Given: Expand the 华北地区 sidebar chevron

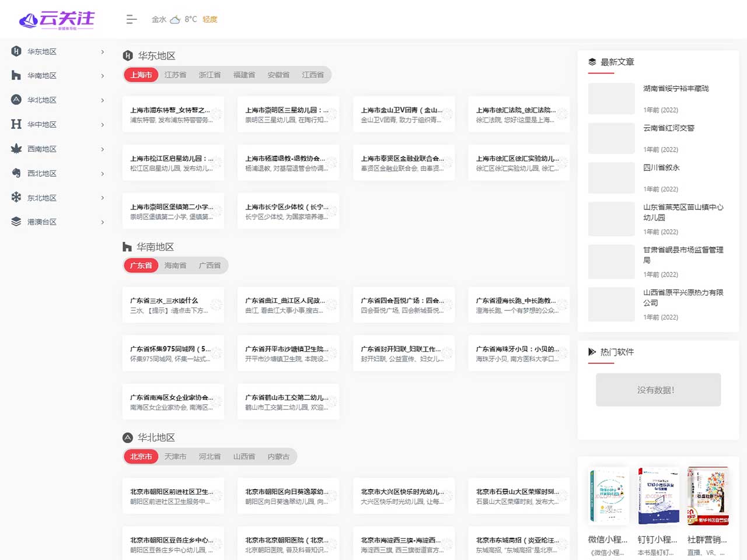Looking at the screenshot, I should coord(102,100).
